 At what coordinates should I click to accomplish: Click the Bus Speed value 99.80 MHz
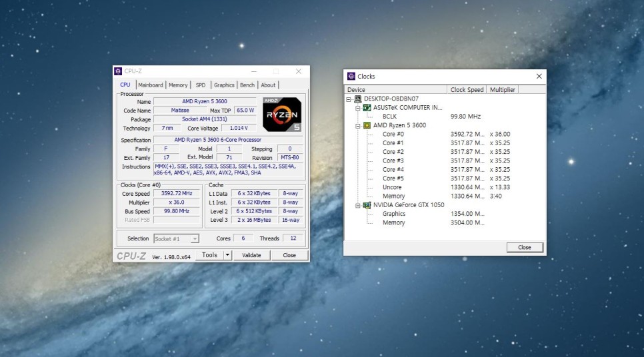pos(177,211)
